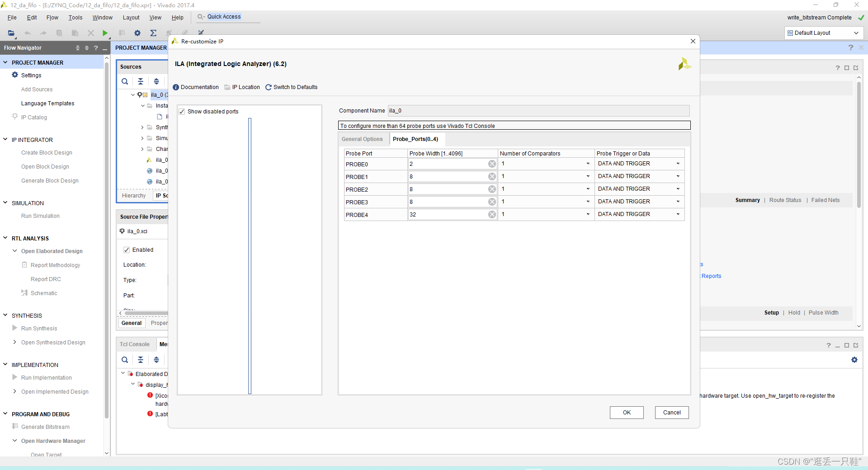Click the OK button
This screenshot has width=868, height=470.
point(627,413)
